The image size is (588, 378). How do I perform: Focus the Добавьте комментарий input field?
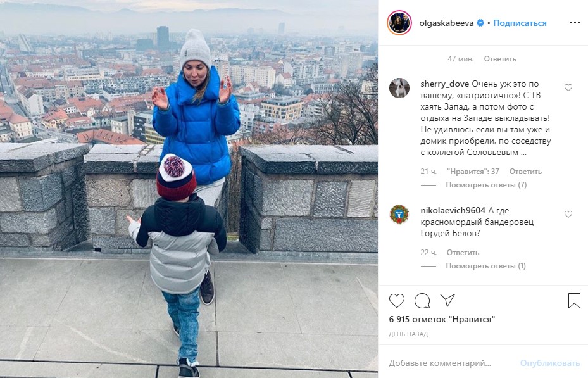[450, 363]
